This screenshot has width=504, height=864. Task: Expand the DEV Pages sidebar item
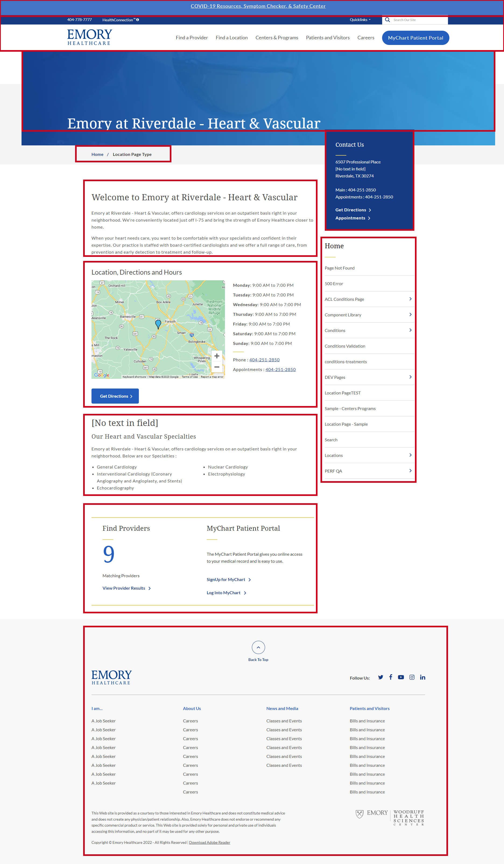click(x=410, y=377)
